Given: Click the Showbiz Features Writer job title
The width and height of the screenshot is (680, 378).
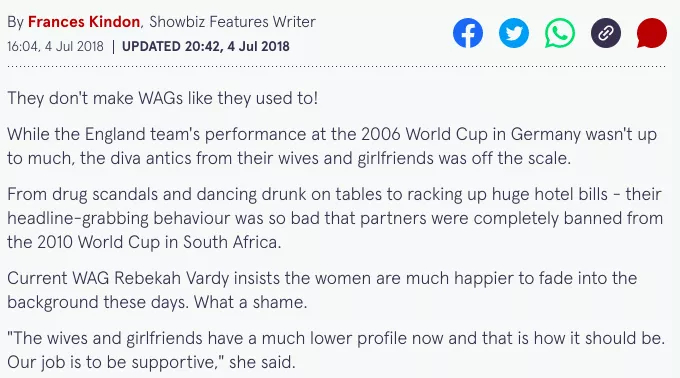Looking at the screenshot, I should pyautogui.click(x=232, y=22).
